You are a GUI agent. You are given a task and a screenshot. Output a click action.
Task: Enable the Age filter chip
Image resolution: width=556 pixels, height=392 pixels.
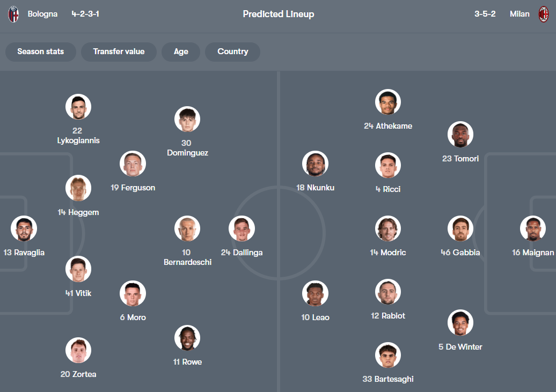pos(181,52)
